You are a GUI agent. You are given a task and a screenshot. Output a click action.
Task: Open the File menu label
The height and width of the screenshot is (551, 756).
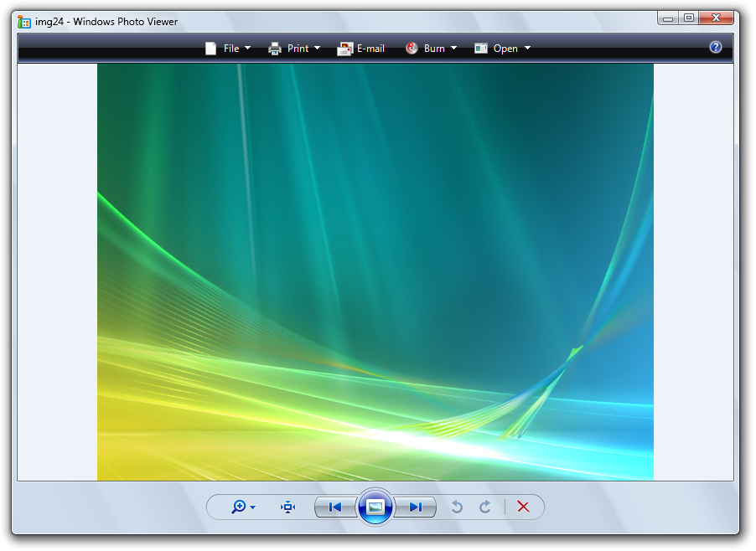231,49
